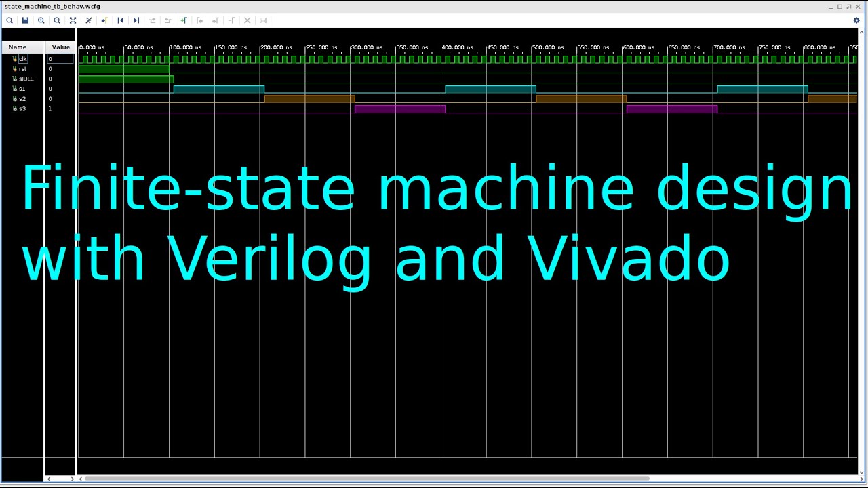Jump to time zero

[x=120, y=20]
